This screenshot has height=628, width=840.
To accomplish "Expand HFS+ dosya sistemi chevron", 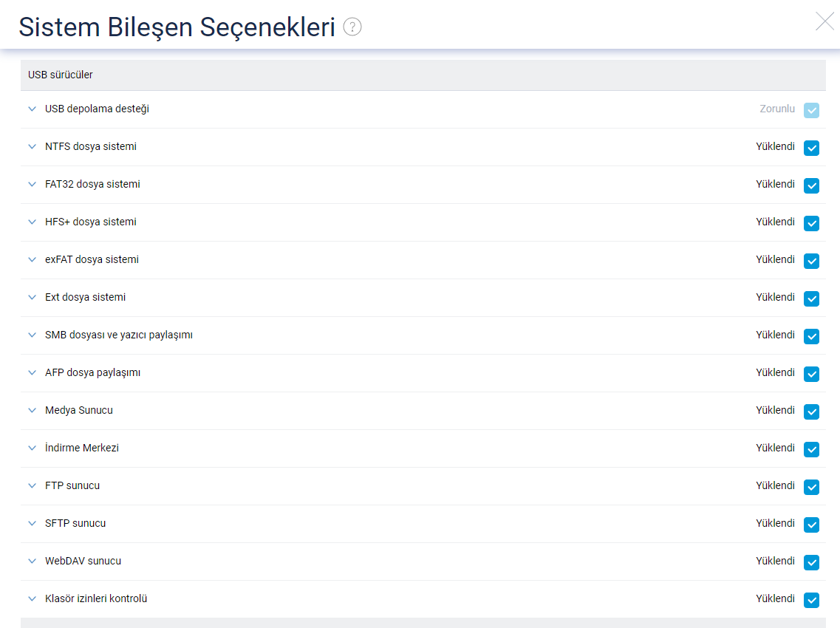I will click(x=33, y=222).
